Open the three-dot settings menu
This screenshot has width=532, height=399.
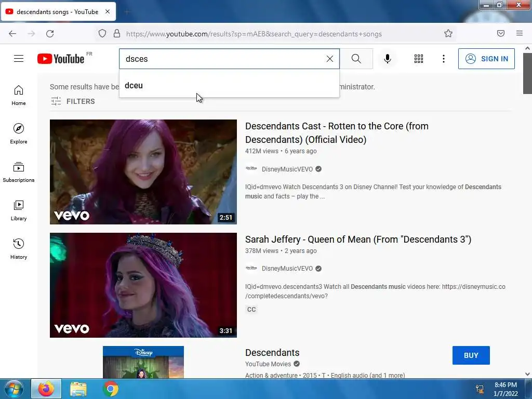[443, 59]
